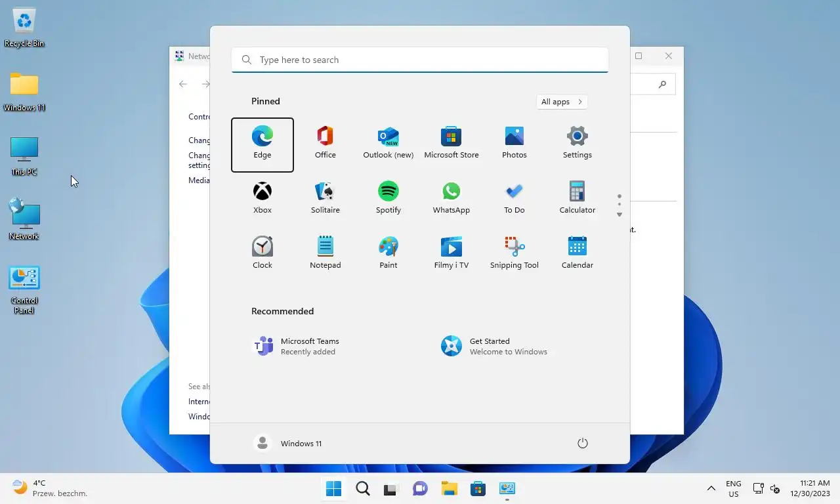Launch Chat from the taskbar
840x504 pixels.
[420, 489]
